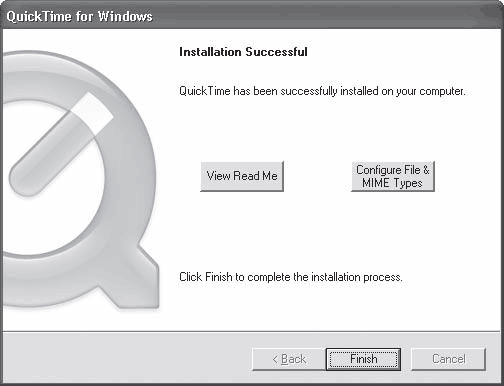Open Configure File & MIME Types
Image resolution: width=504 pixels, height=386 pixels.
click(x=393, y=176)
